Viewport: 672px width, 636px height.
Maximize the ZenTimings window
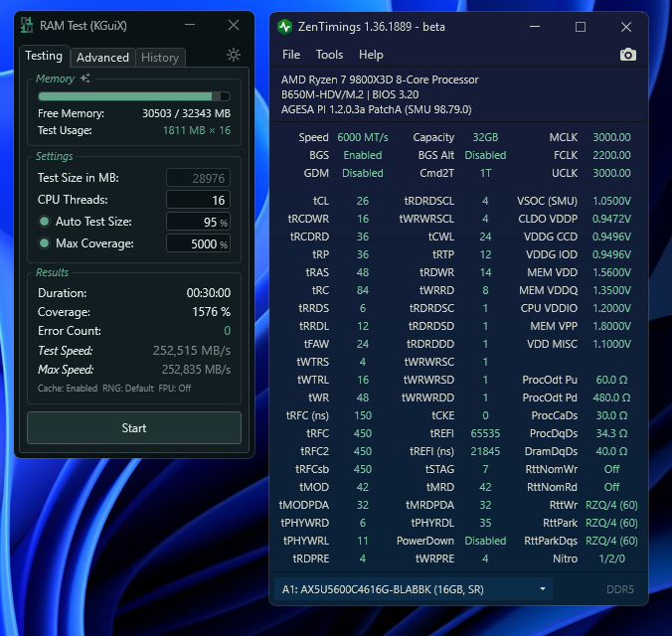point(581,27)
